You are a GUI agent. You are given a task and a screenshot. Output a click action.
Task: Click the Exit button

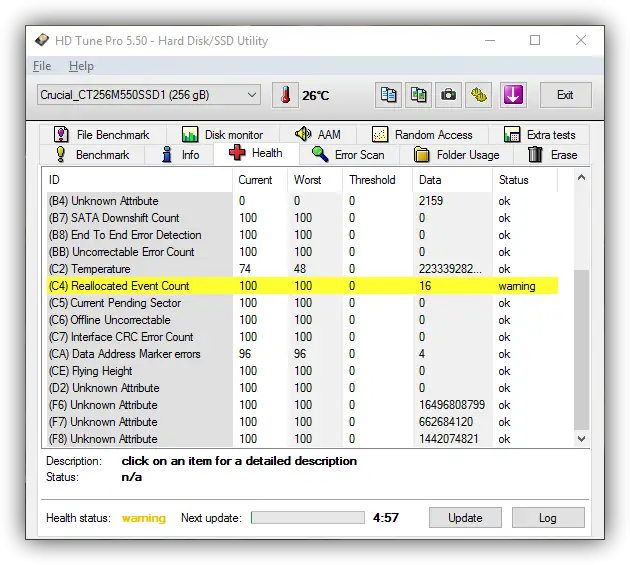(x=565, y=95)
